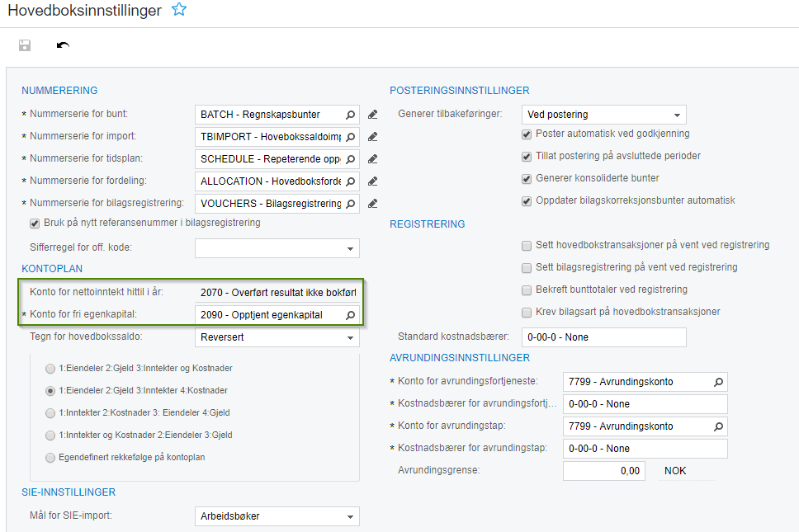This screenshot has width=799, height=532.
Task: Open the lookup for Konto for avrundingstap
Action: [x=718, y=426]
